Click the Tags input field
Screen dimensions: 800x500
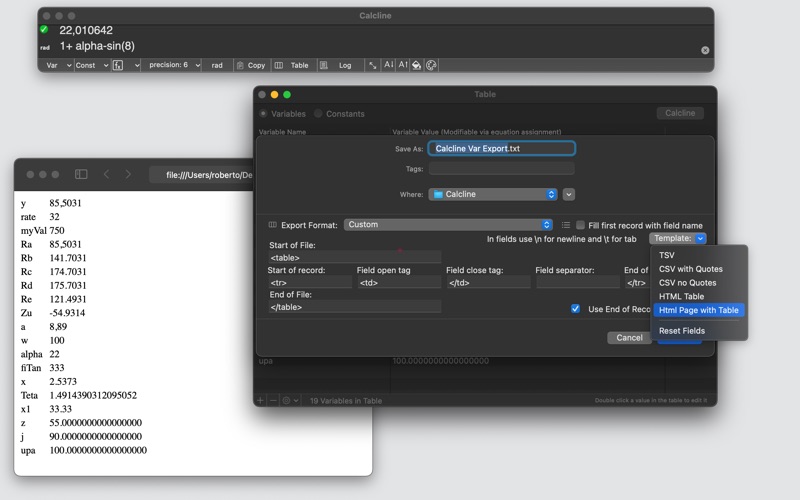pyautogui.click(x=502, y=168)
